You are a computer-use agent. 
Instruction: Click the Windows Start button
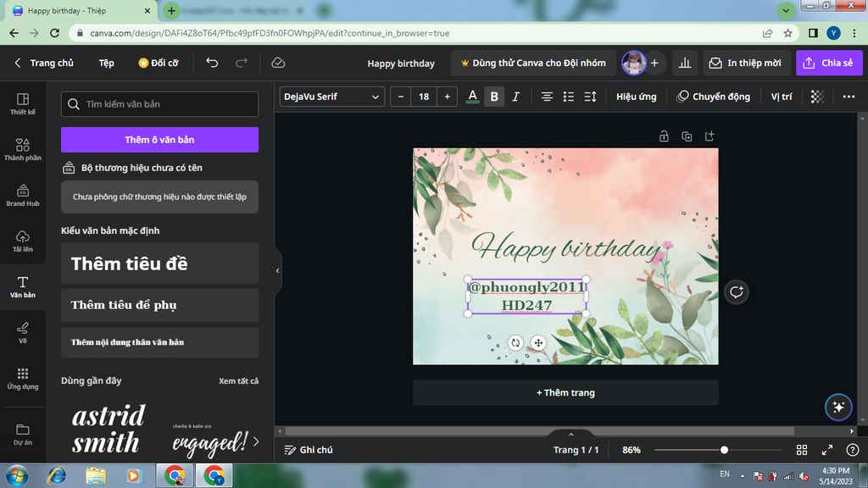[x=17, y=475]
